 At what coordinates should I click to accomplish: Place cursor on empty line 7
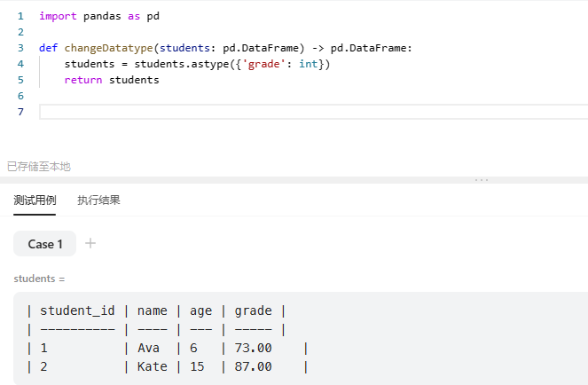(x=266, y=112)
